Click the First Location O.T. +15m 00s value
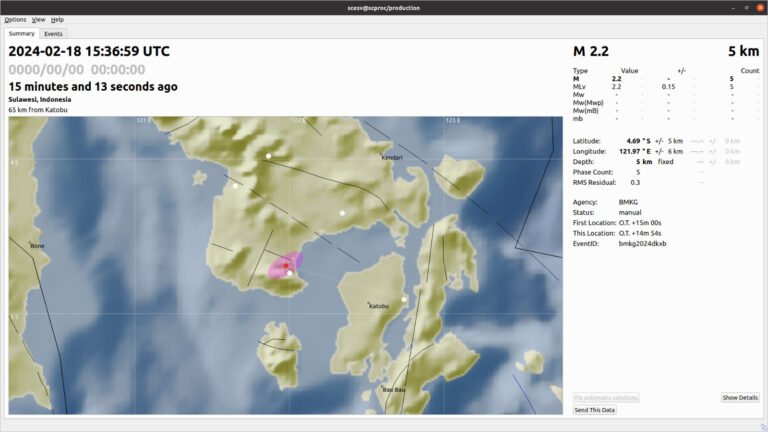 coord(640,223)
